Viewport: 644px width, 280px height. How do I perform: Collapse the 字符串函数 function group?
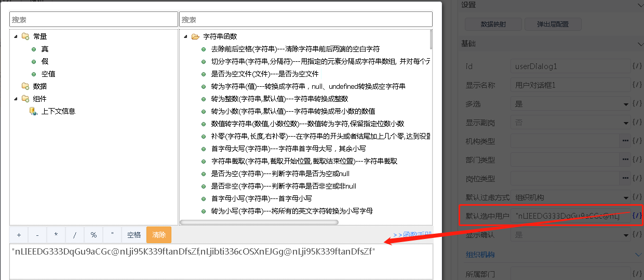(x=185, y=37)
